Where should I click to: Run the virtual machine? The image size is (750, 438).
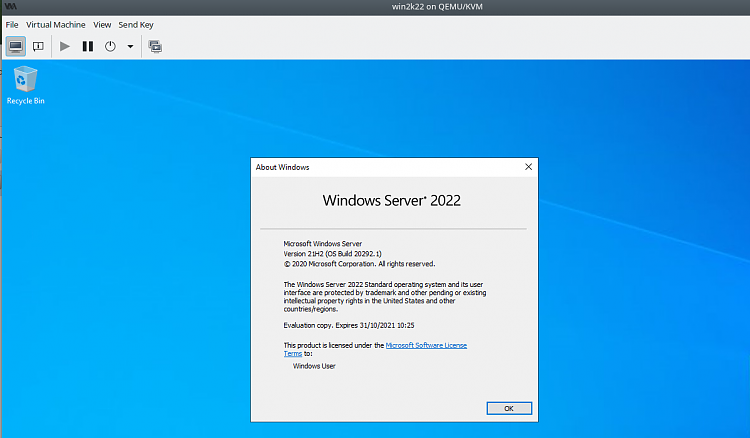tap(65, 46)
